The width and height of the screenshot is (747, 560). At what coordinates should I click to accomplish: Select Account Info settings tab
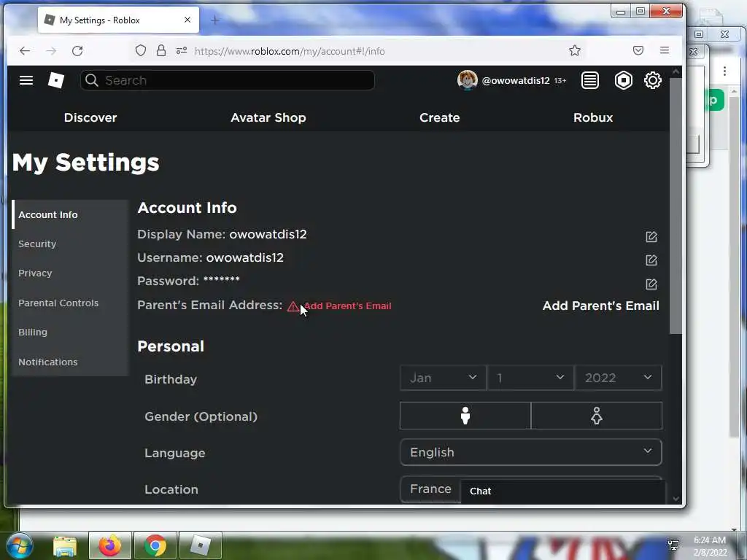tap(70, 215)
